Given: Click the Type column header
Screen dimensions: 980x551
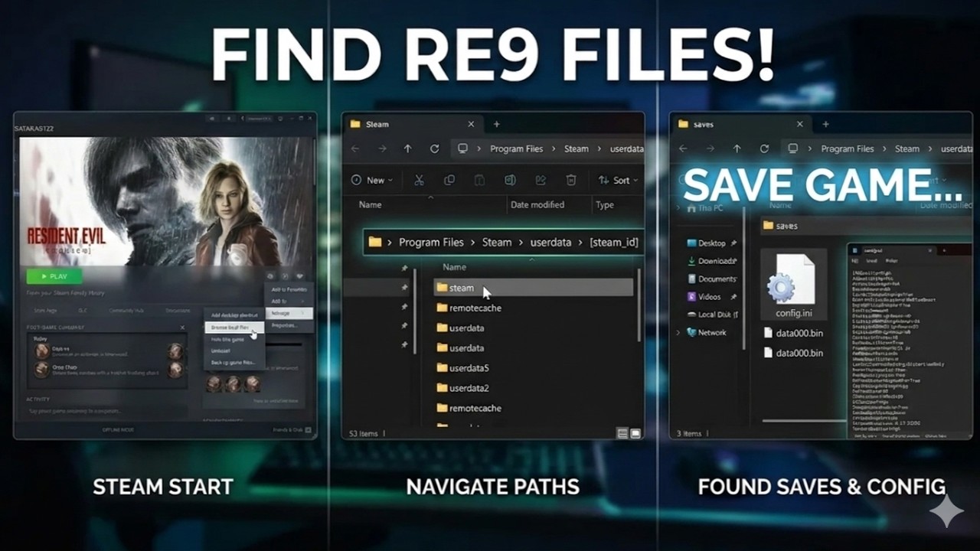Looking at the screenshot, I should (605, 204).
